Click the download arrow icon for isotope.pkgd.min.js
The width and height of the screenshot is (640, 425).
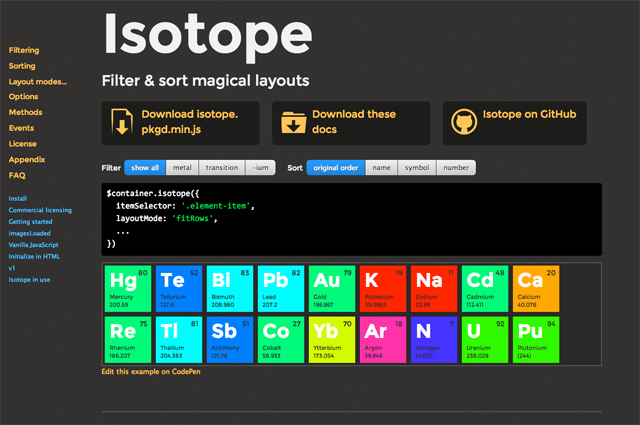click(122, 122)
